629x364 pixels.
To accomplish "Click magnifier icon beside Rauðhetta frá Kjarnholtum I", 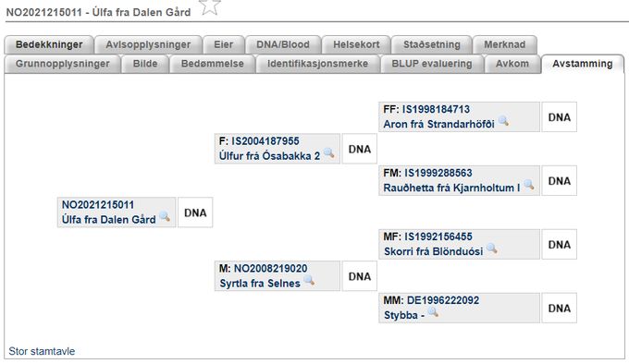I will pyautogui.click(x=529, y=185).
